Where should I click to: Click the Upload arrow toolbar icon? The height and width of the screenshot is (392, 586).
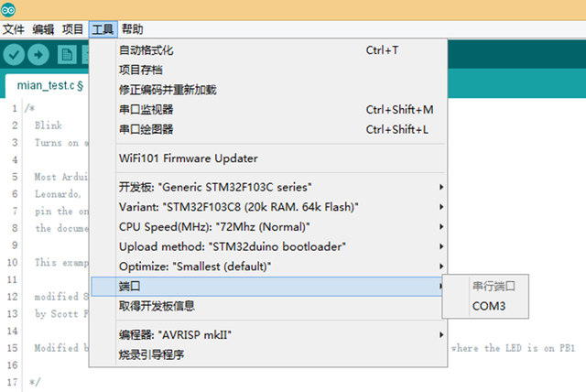(x=38, y=55)
